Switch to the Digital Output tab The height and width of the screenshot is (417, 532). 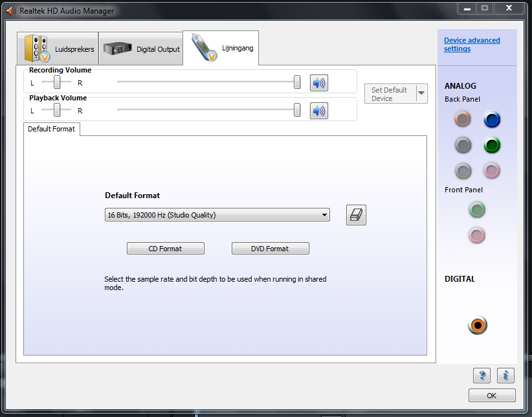140,49
